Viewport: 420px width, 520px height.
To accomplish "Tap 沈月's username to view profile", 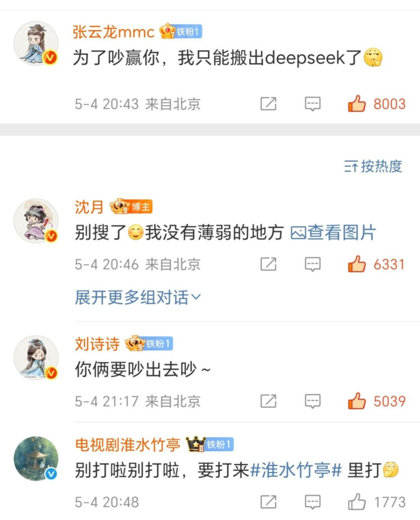I will tap(89, 207).
